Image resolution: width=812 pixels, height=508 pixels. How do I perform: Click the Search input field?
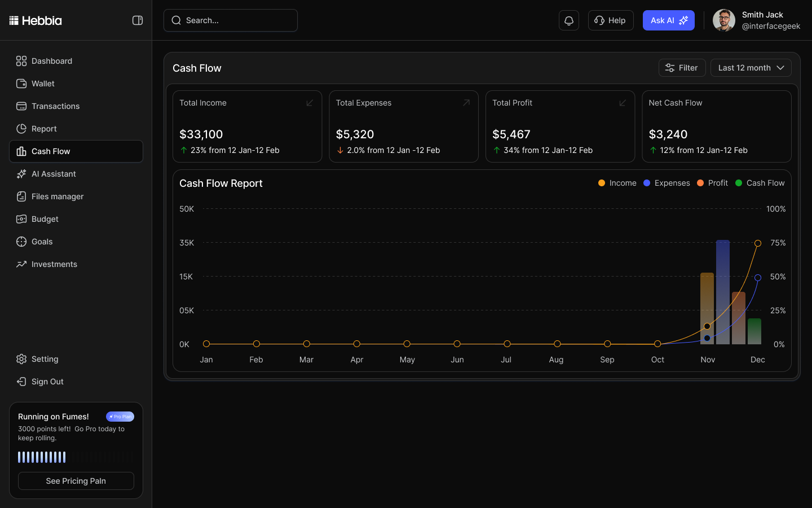tap(231, 20)
